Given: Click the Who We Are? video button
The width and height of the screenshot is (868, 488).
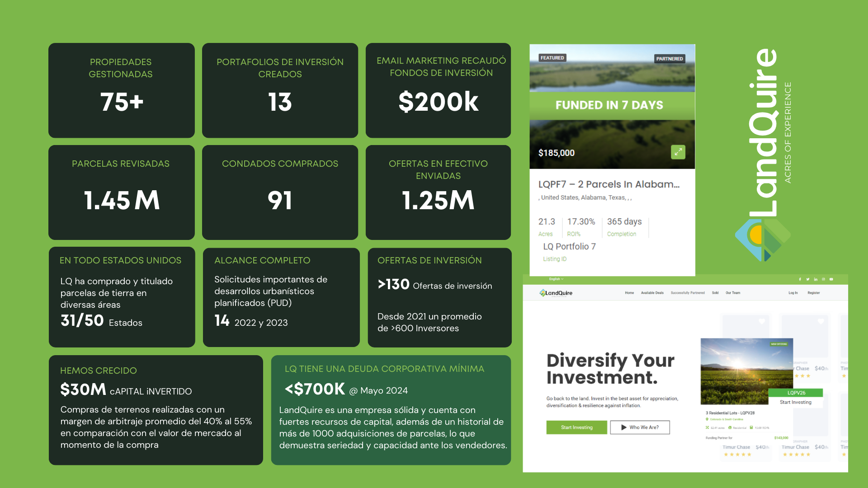Looking at the screenshot, I should tap(640, 427).
